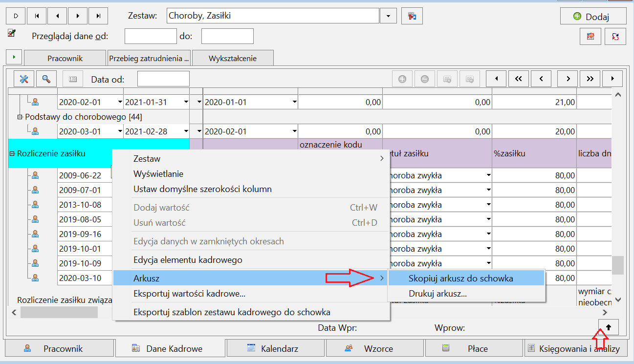Click the Dodaj button
634x364 pixels.
(x=593, y=16)
